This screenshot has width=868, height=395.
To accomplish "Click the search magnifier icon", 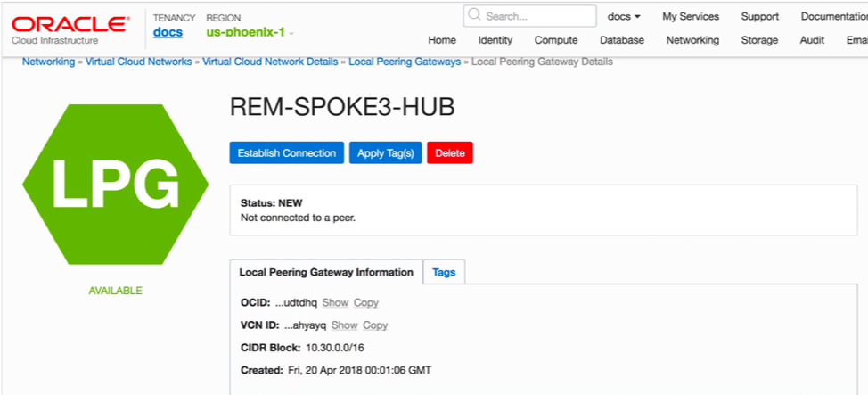I will [474, 16].
